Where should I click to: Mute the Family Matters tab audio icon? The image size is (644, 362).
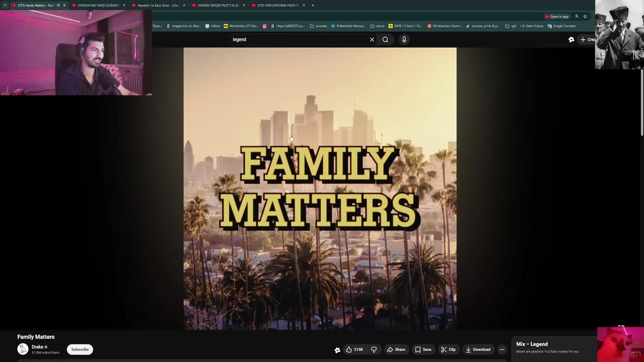pyautogui.click(x=58, y=5)
